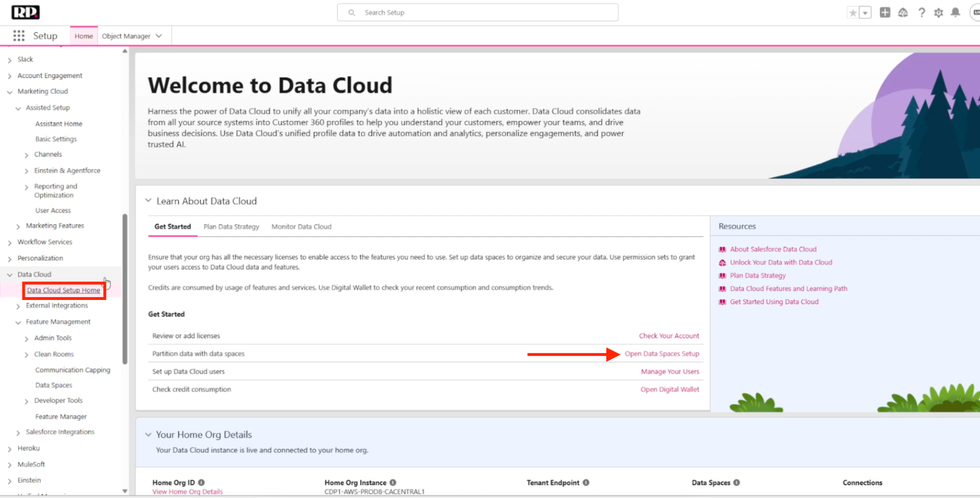Screen dimensions: 980x498
Task: Expand the Object Manager dropdown chevron
Action: tap(159, 36)
